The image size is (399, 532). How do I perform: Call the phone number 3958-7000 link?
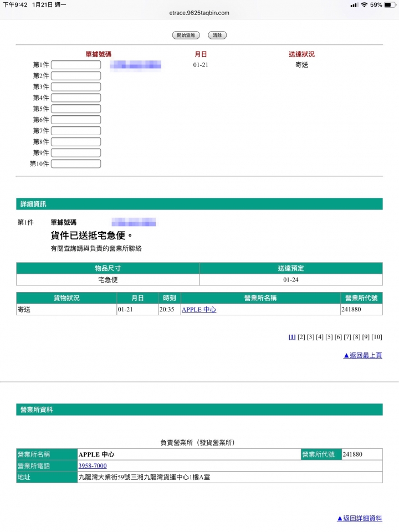tap(93, 466)
